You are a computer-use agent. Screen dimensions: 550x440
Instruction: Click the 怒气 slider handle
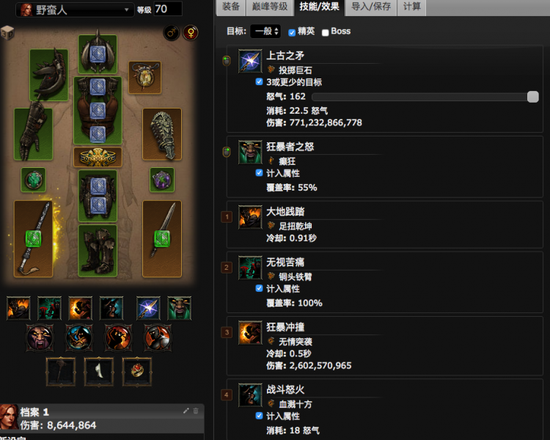pyautogui.click(x=532, y=97)
